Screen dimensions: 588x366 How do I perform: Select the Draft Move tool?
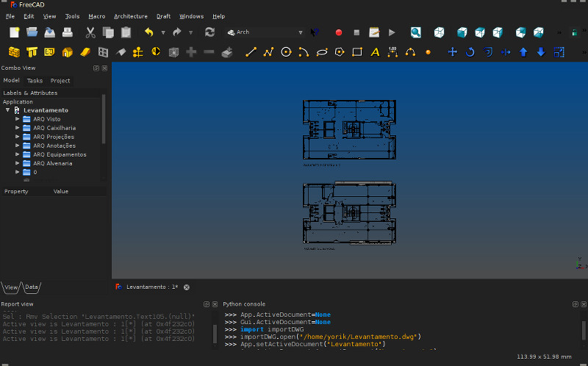click(x=453, y=52)
